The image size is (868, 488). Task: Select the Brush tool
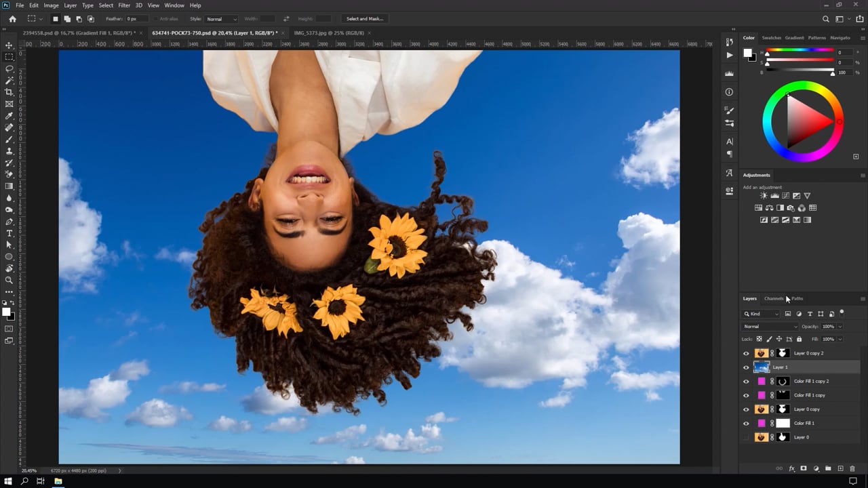tap(9, 140)
